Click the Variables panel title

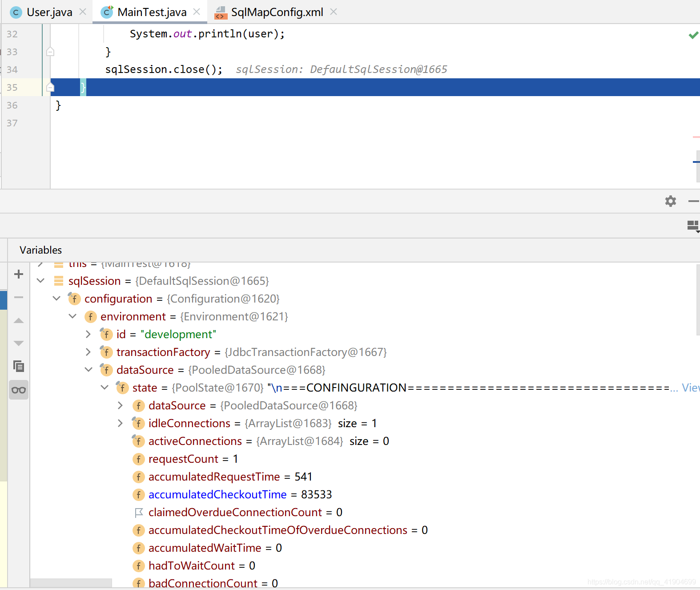(x=40, y=250)
